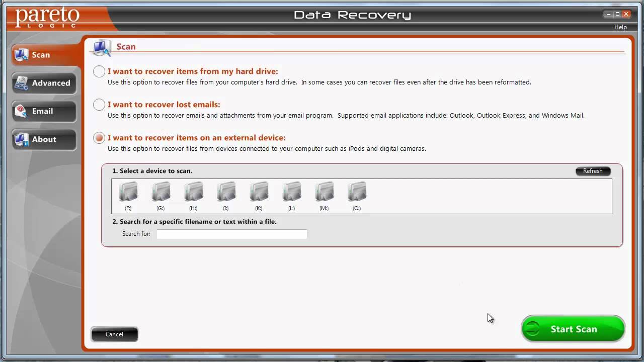Select recover from hard drive option
This screenshot has height=362, width=644.
99,71
